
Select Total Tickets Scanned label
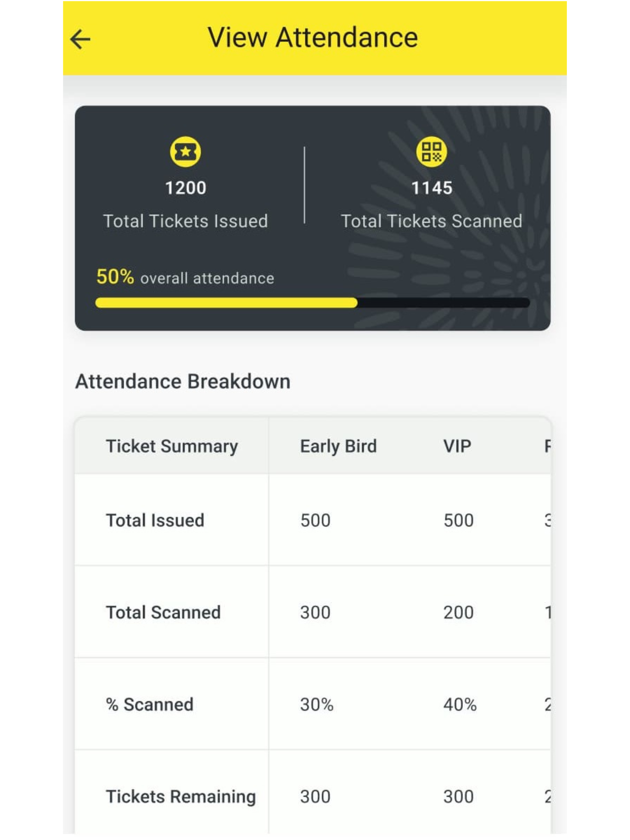(x=431, y=221)
